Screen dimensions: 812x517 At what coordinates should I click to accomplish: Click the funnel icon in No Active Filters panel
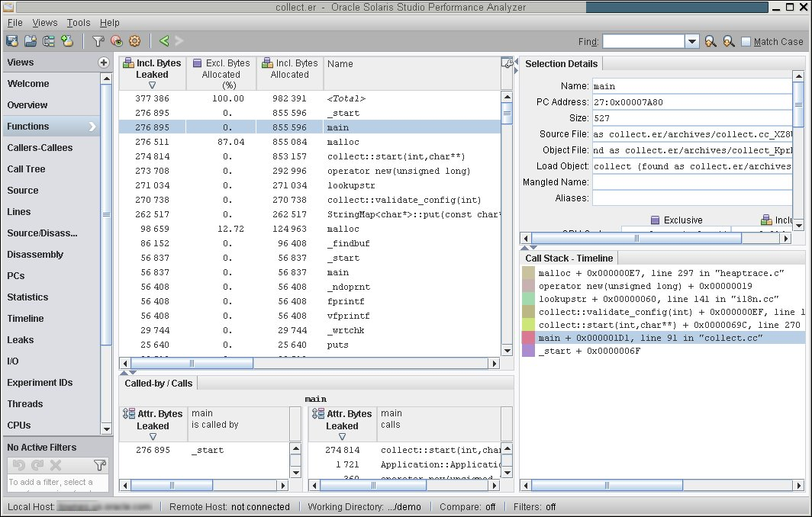click(99, 465)
